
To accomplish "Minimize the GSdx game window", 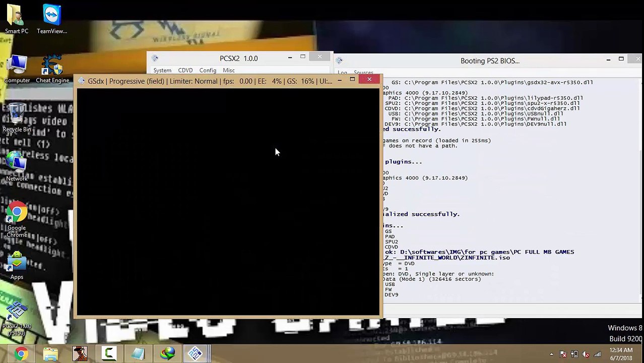I will 339,80.
